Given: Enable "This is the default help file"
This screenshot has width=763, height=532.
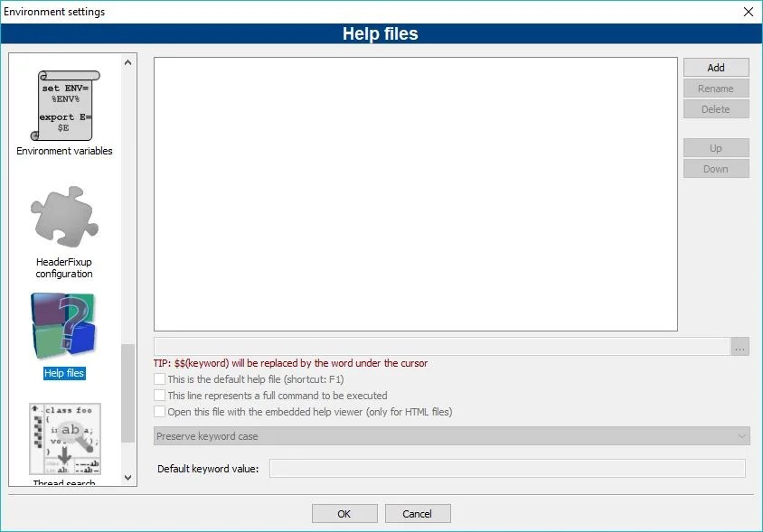Looking at the screenshot, I should (159, 378).
